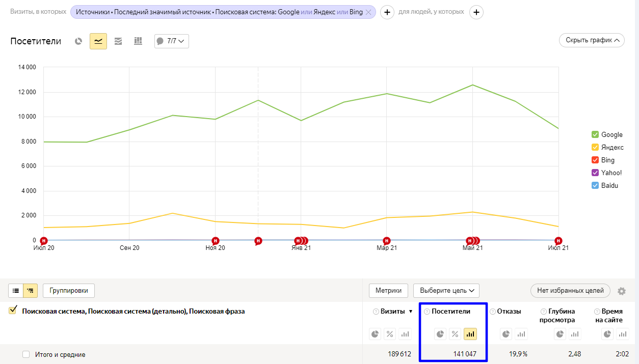Open table settings gear icon

[621, 291]
